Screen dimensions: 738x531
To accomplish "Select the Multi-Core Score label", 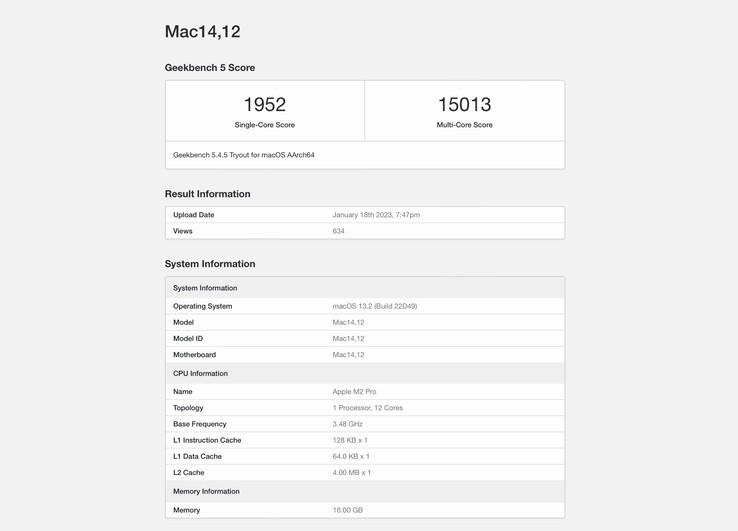I will 464,125.
